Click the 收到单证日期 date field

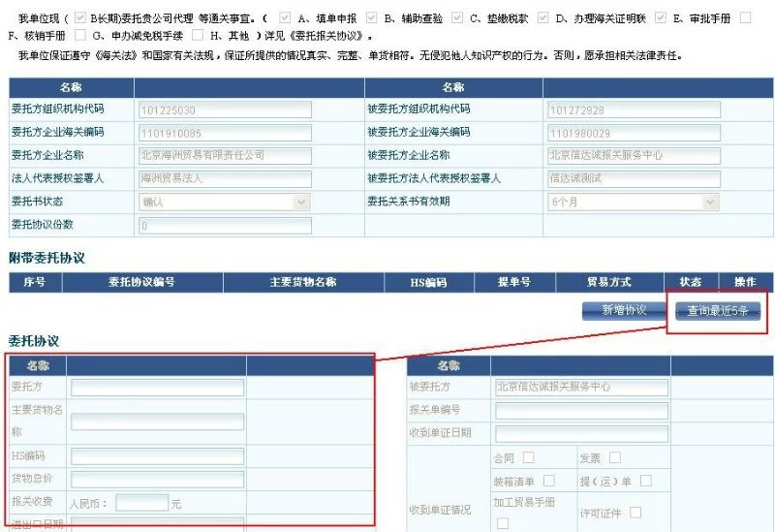[x=581, y=433]
